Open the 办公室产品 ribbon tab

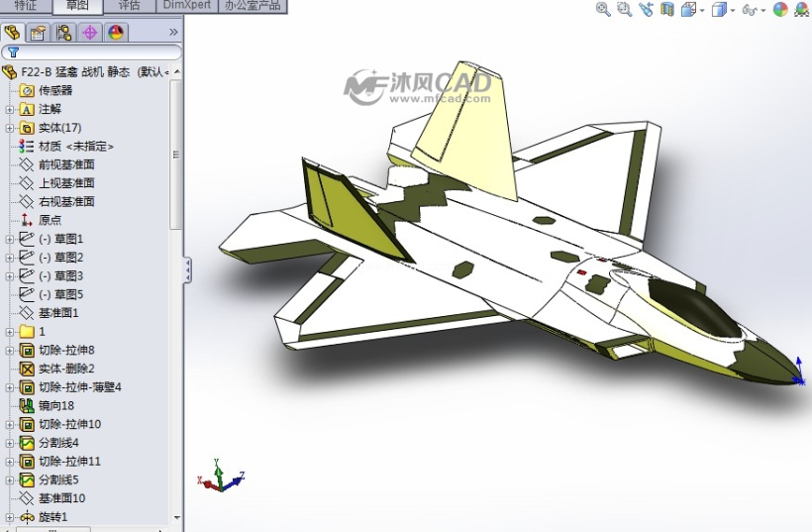[253, 6]
